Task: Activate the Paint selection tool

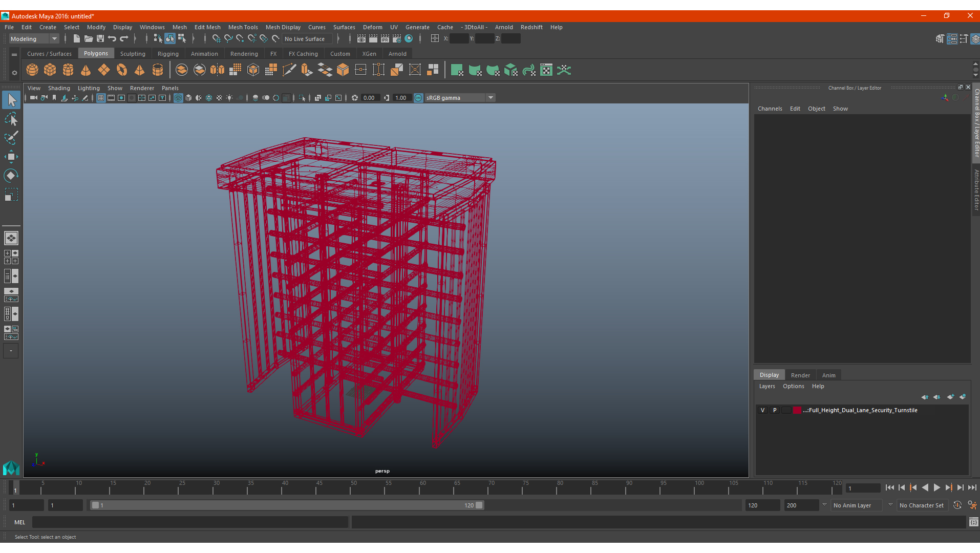Action: point(11,138)
